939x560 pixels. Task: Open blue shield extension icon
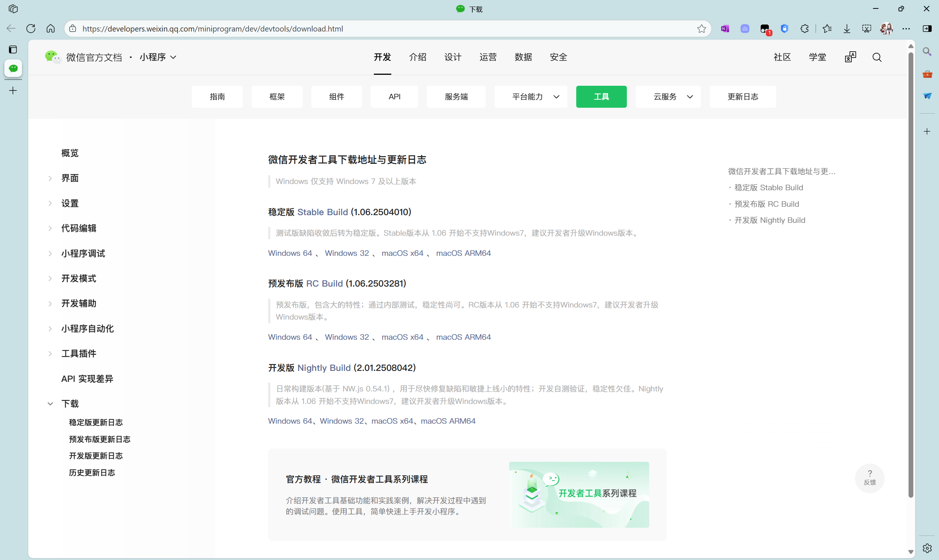point(785,29)
